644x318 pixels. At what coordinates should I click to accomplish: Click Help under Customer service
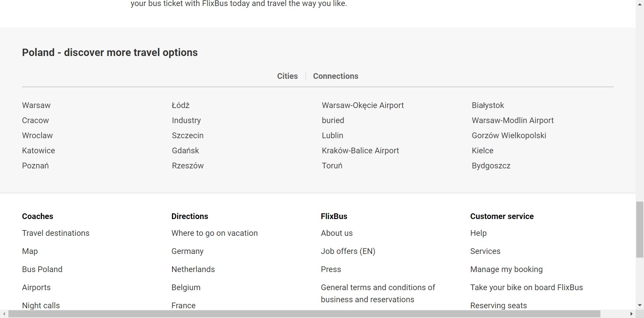(478, 233)
